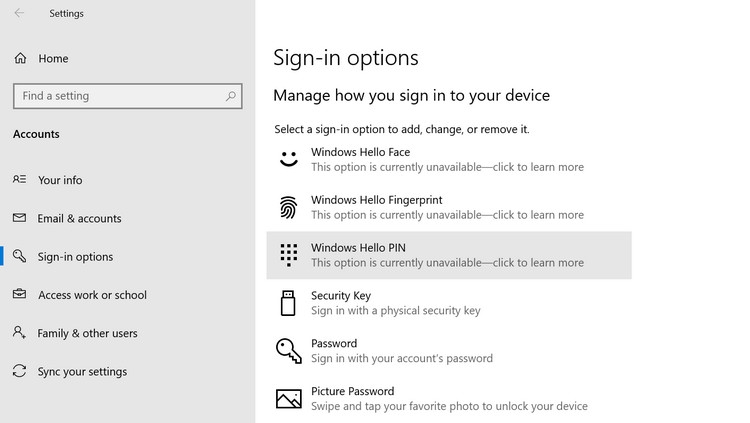Expand Security Key sign-in option
This screenshot has height=423, width=750.
[449, 303]
